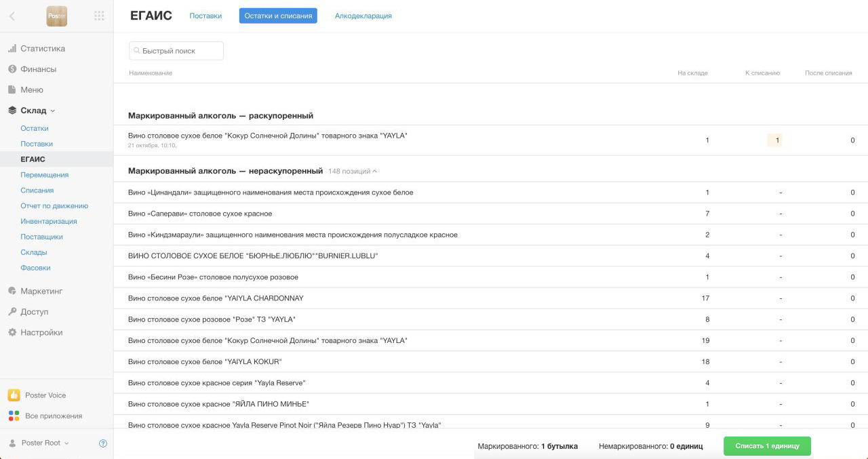Screen dimensions: 868x459
Task: Click the back arrow in the sidebar header
Action: coord(12,16)
